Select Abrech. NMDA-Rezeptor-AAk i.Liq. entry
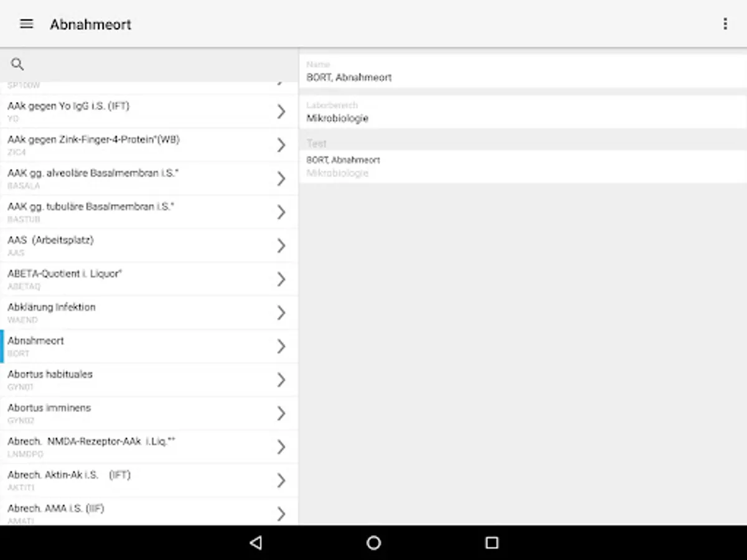The image size is (747, 560). pyautogui.click(x=149, y=447)
